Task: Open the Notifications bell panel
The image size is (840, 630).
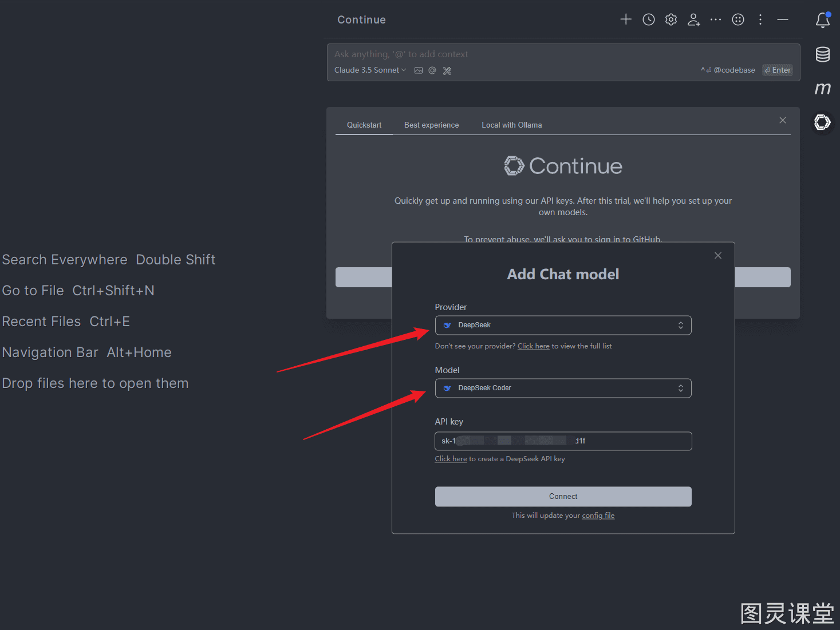Action: coord(823,20)
